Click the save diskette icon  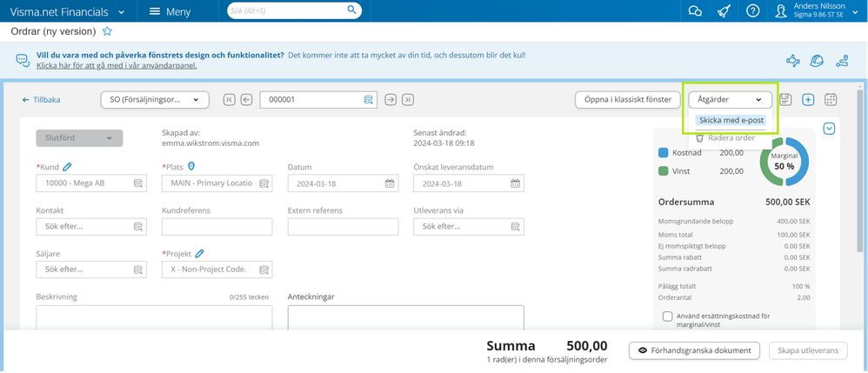(785, 100)
